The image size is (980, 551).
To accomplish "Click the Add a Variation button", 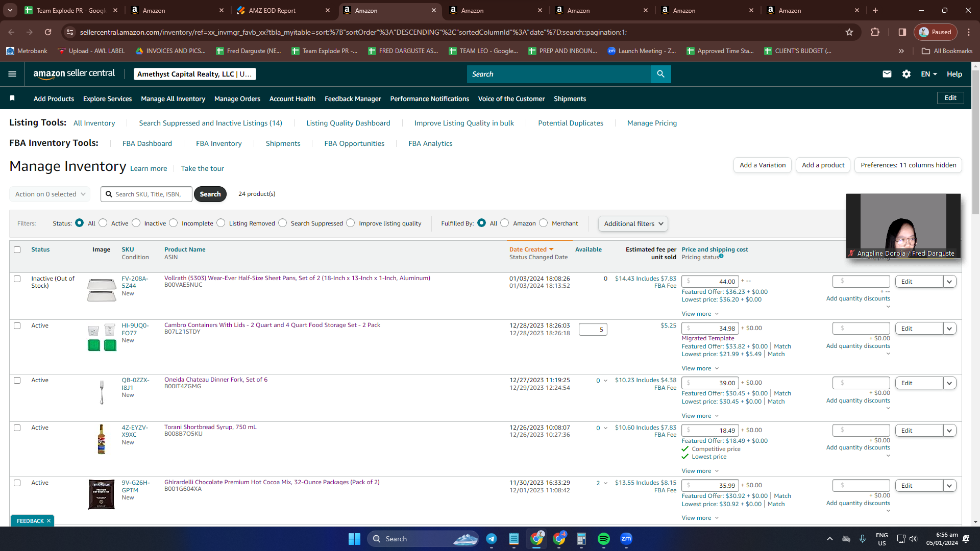I will coord(763,165).
